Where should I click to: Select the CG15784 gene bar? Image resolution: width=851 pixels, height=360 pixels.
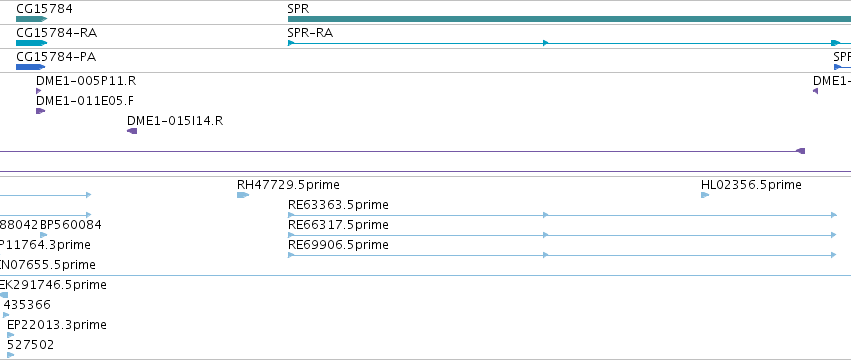pos(31,19)
